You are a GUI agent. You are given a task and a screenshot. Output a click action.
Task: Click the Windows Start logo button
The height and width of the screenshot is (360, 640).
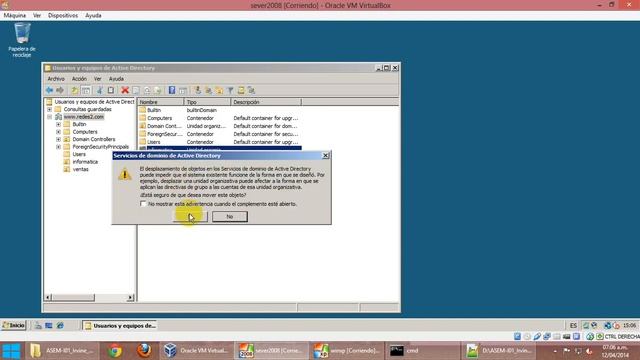click(x=11, y=351)
